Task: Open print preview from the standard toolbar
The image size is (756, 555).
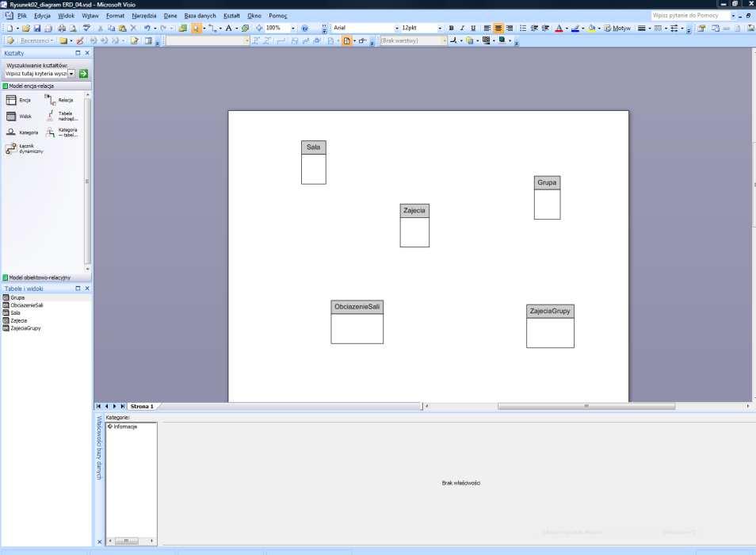Action: 73,28
